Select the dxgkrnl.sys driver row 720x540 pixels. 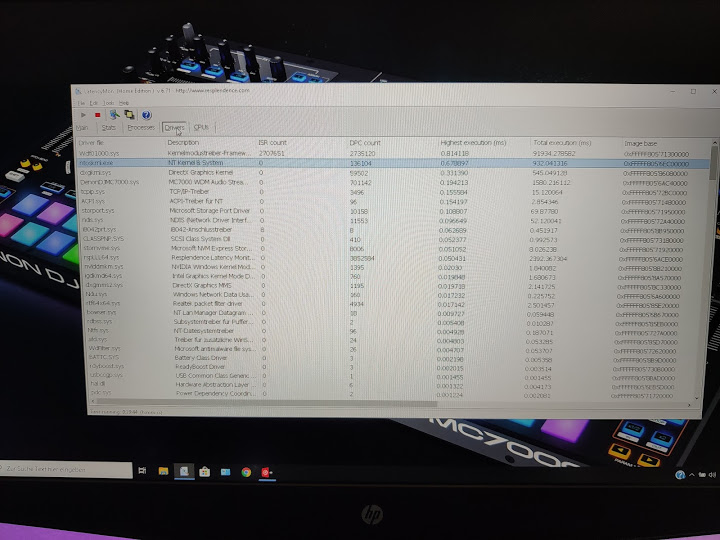tap(394, 173)
